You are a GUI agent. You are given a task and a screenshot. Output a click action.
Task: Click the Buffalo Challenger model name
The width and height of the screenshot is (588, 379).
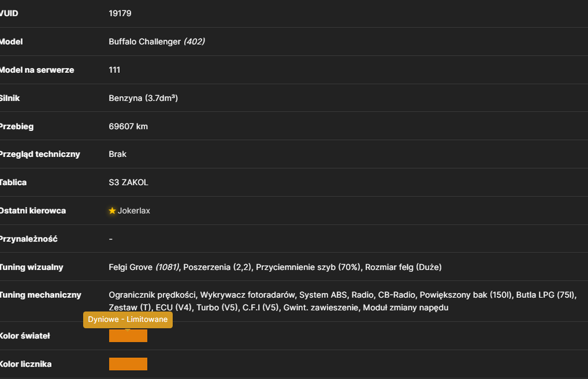tap(145, 42)
